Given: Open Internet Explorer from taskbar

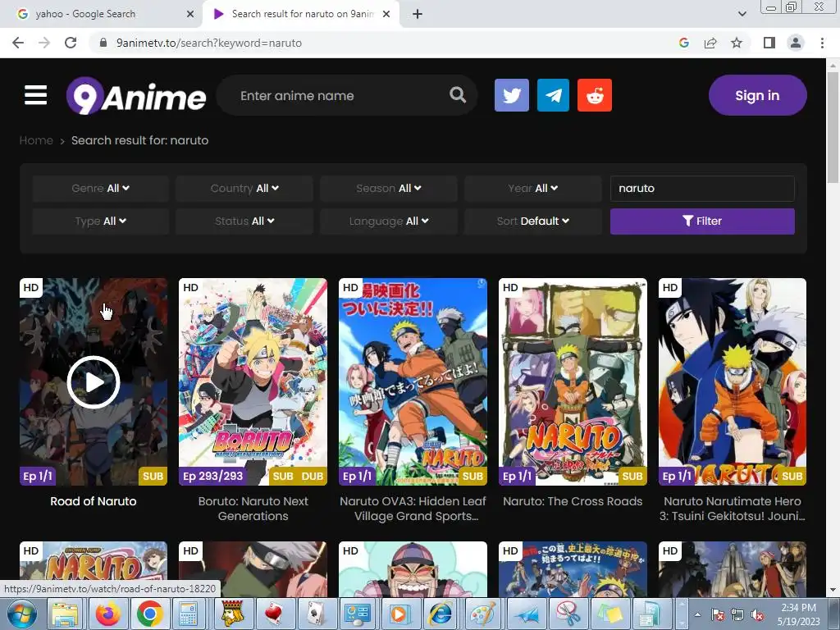Looking at the screenshot, I should click(441, 614).
